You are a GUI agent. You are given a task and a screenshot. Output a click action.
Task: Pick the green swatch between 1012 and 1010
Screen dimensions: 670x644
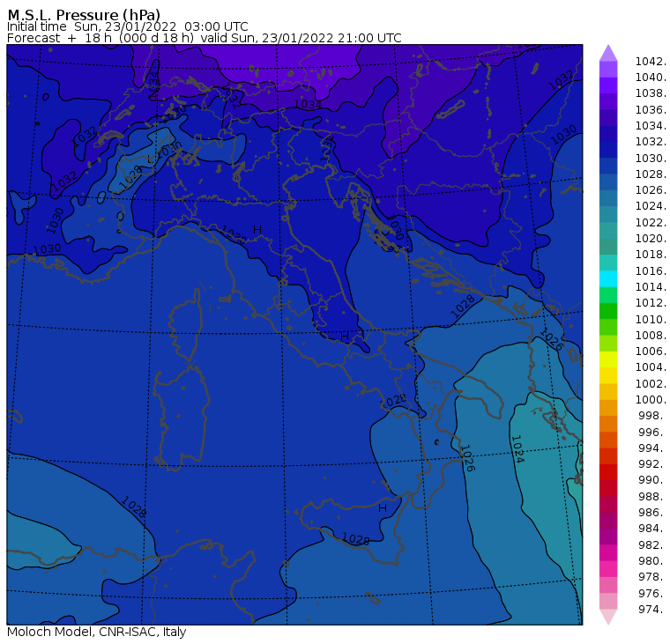(x=608, y=311)
